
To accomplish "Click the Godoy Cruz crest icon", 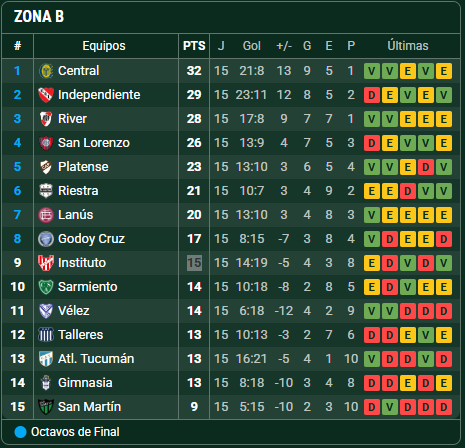I will pyautogui.click(x=46, y=239).
